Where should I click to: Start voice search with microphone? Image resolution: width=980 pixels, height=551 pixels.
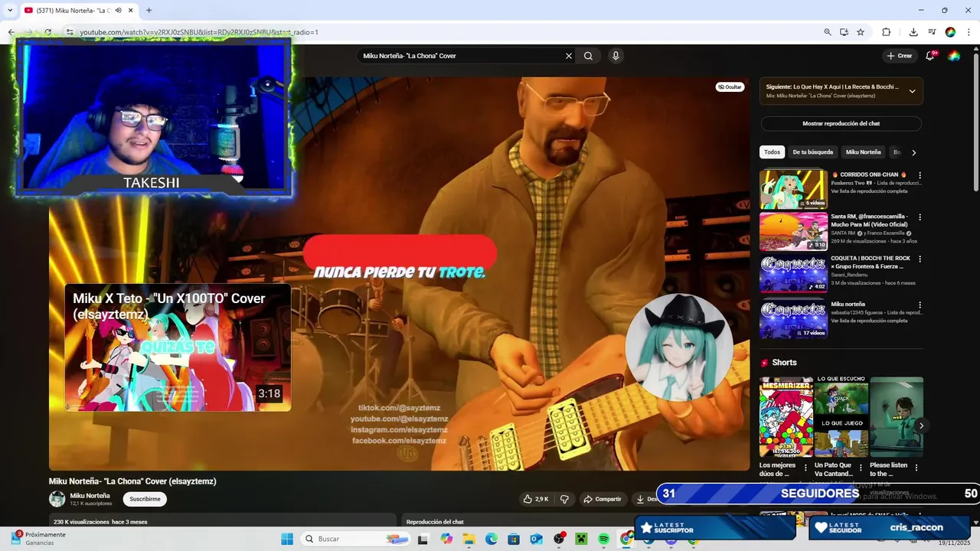point(616,56)
